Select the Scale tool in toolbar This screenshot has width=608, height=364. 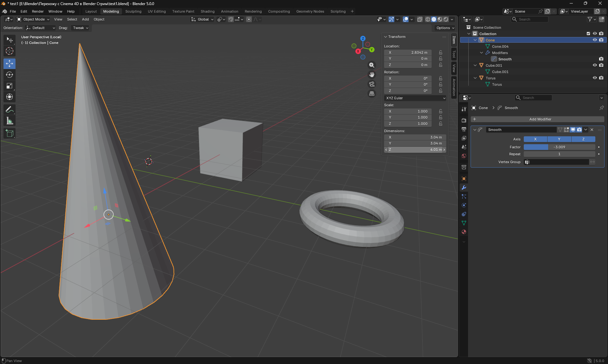tap(9, 86)
